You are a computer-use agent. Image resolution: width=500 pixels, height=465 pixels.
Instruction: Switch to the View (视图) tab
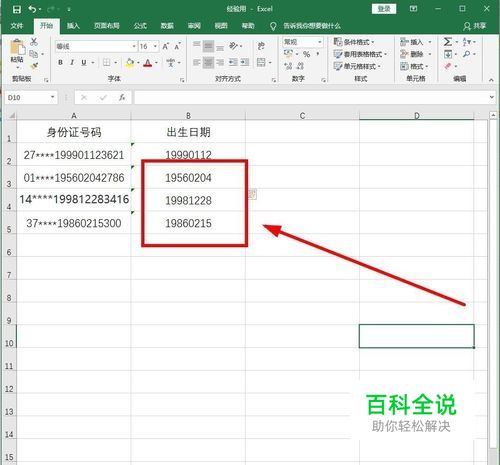tap(221, 26)
